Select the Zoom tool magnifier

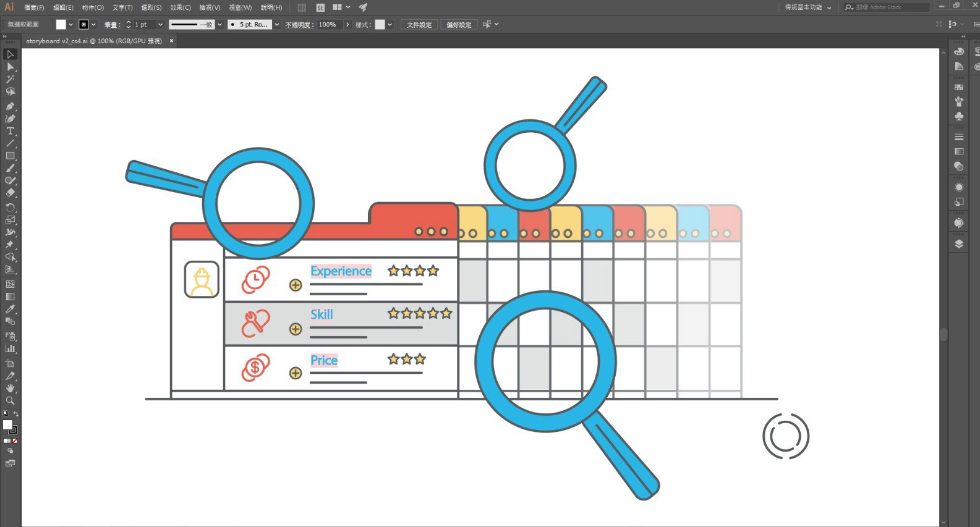point(10,400)
